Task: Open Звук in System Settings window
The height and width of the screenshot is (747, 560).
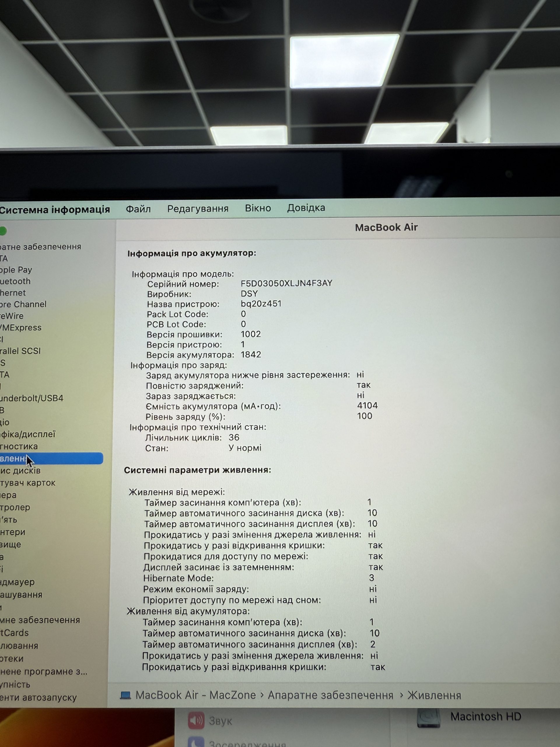Action: 210,721
